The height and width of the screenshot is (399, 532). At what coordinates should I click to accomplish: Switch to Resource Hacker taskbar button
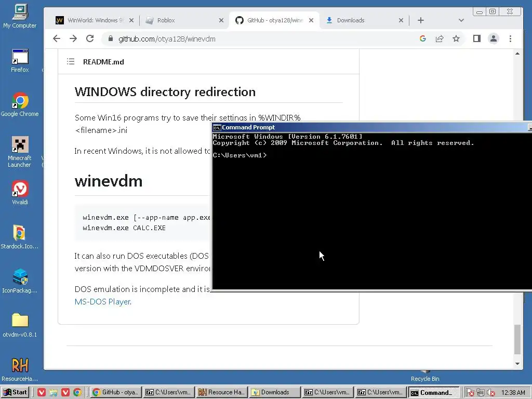click(x=222, y=392)
